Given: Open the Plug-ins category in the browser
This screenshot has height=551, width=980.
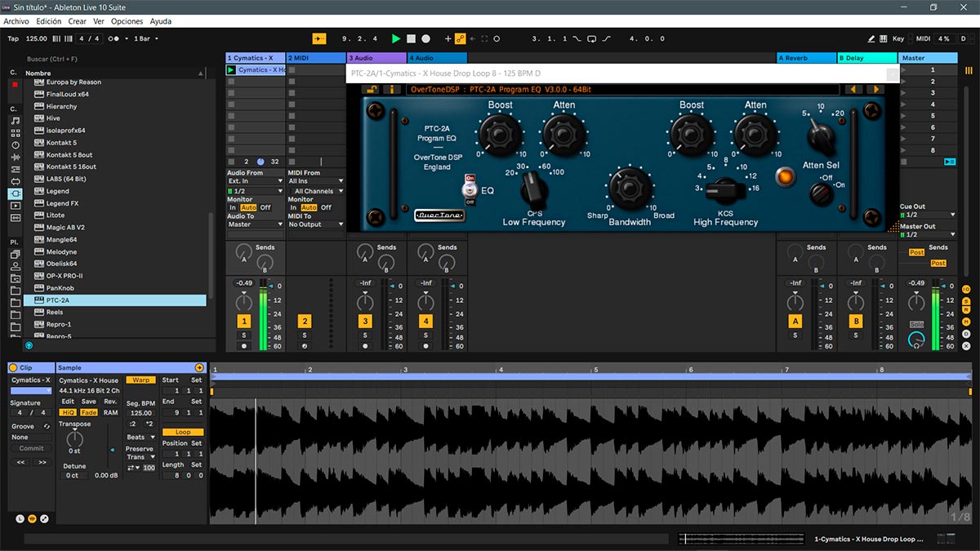Looking at the screenshot, I should click(15, 194).
